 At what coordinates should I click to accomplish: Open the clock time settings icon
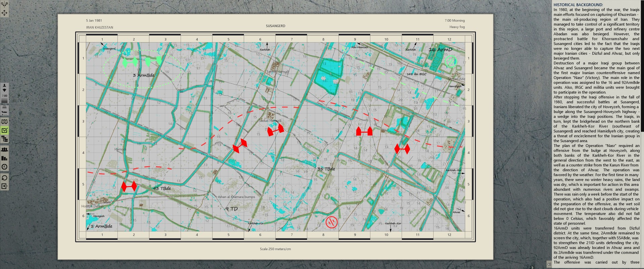point(4,167)
